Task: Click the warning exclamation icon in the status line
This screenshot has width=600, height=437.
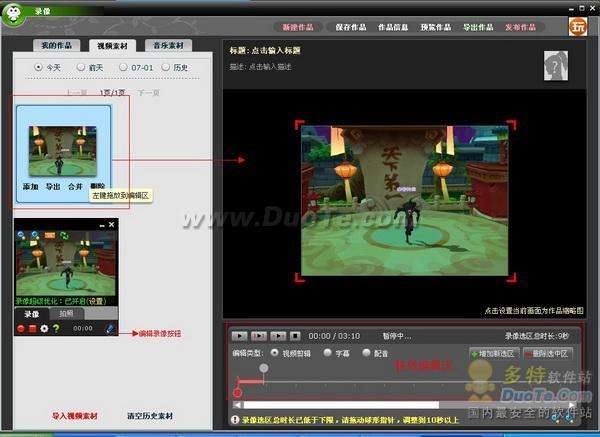Action: [235, 420]
